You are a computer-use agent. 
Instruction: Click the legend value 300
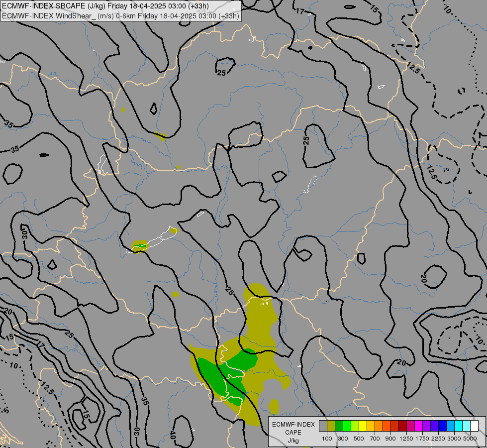click(x=343, y=439)
